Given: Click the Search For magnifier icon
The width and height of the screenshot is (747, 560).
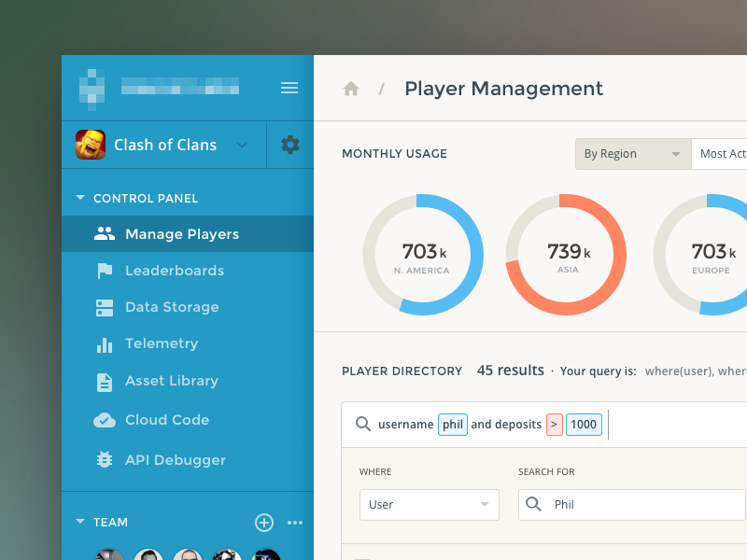Looking at the screenshot, I should 533,504.
